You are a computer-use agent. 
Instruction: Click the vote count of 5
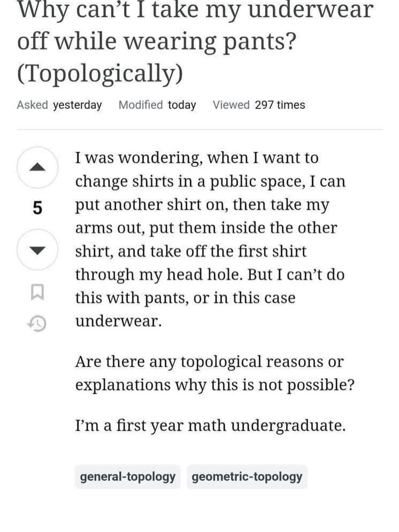click(x=37, y=208)
